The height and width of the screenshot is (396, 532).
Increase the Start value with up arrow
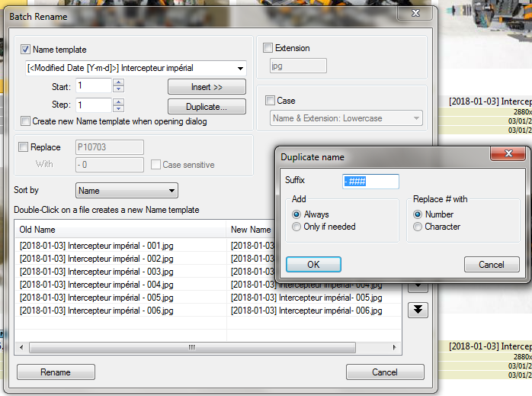118,82
